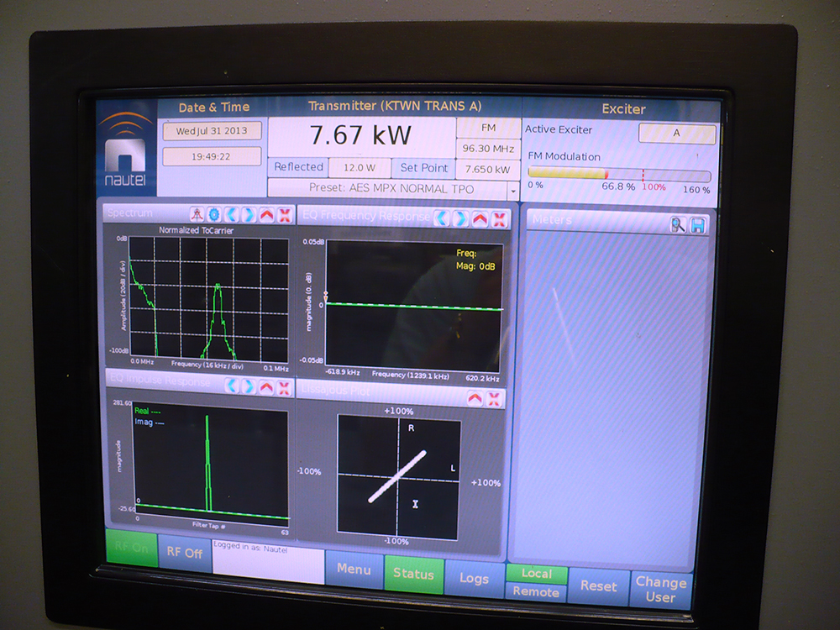Select Remote control mode

click(x=536, y=592)
